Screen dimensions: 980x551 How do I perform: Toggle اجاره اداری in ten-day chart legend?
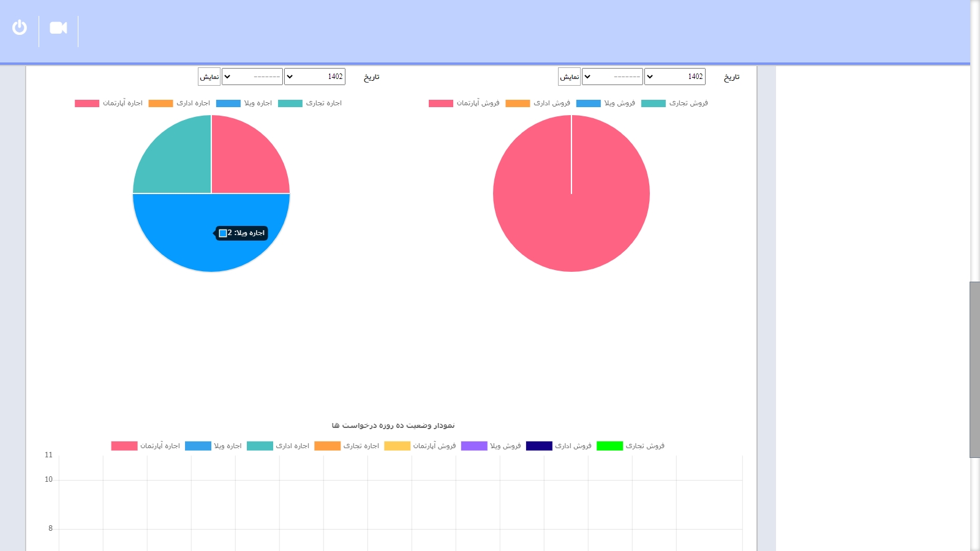tap(278, 446)
